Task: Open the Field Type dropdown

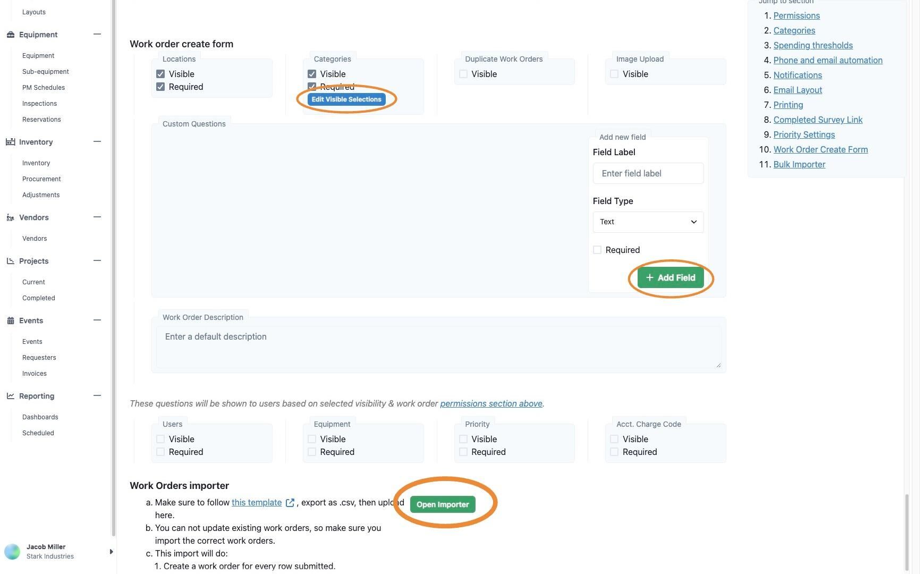Action: coord(648,222)
